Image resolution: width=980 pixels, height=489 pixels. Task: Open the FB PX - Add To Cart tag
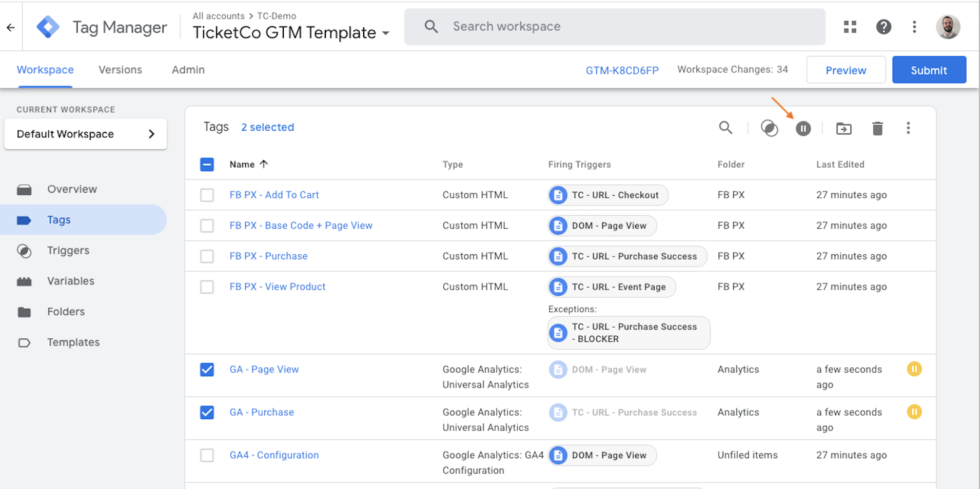point(274,195)
